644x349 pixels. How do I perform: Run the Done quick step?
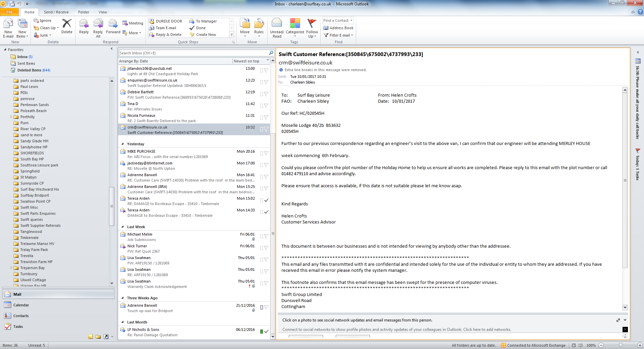[198, 28]
